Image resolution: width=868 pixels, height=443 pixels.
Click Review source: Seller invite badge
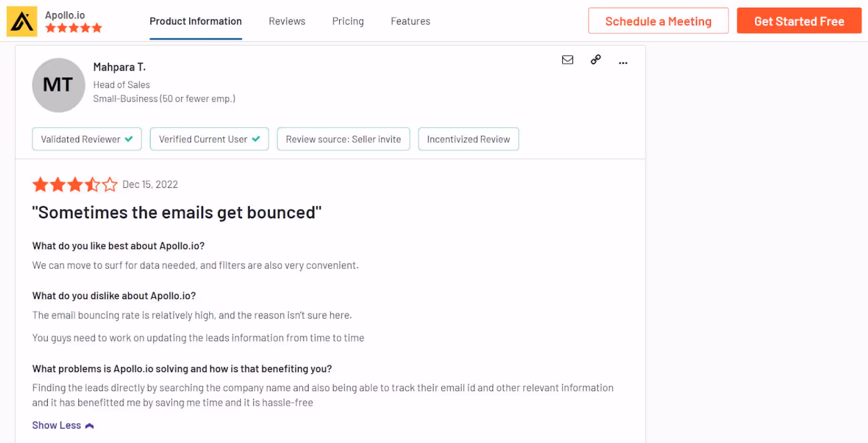(344, 139)
